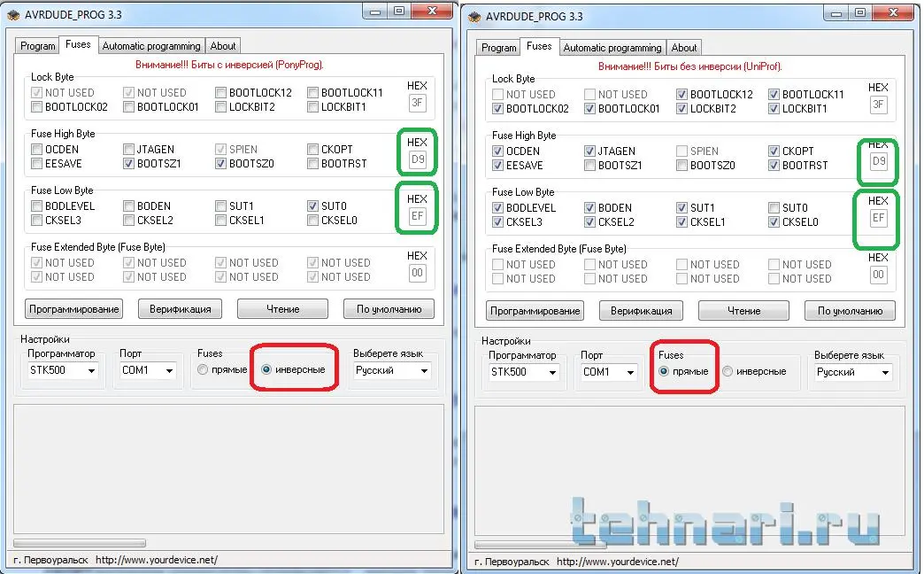924x574 pixels.
Task: Uncheck EESAVE in right window
Action: click(498, 165)
